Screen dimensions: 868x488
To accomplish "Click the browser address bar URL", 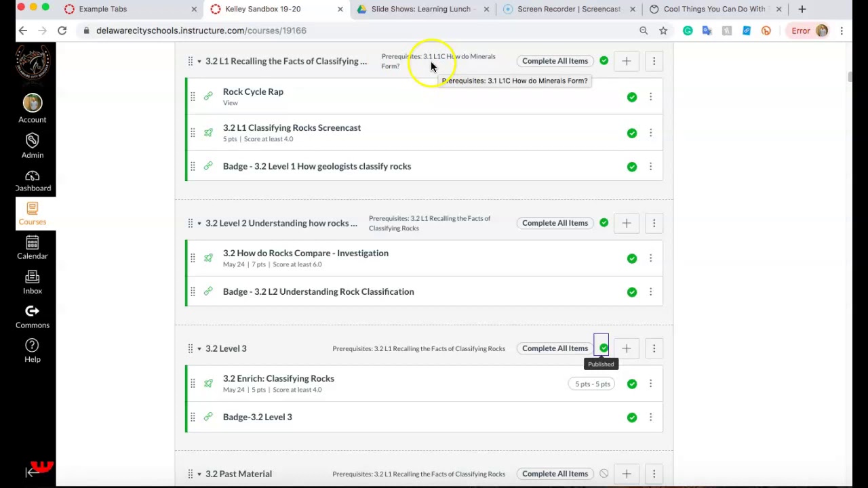I will [201, 30].
